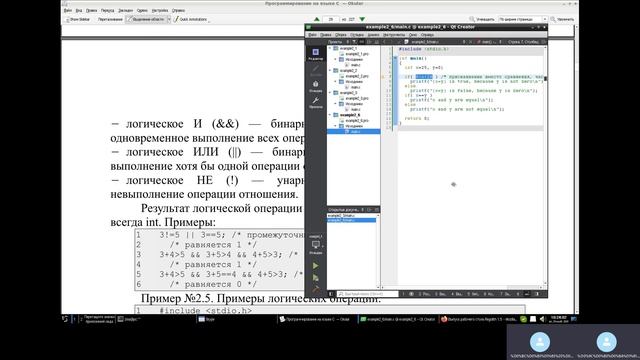Collapse the example2_6 project node
Image resolution: width=640 pixels, height=360 pixels.
tap(330, 115)
